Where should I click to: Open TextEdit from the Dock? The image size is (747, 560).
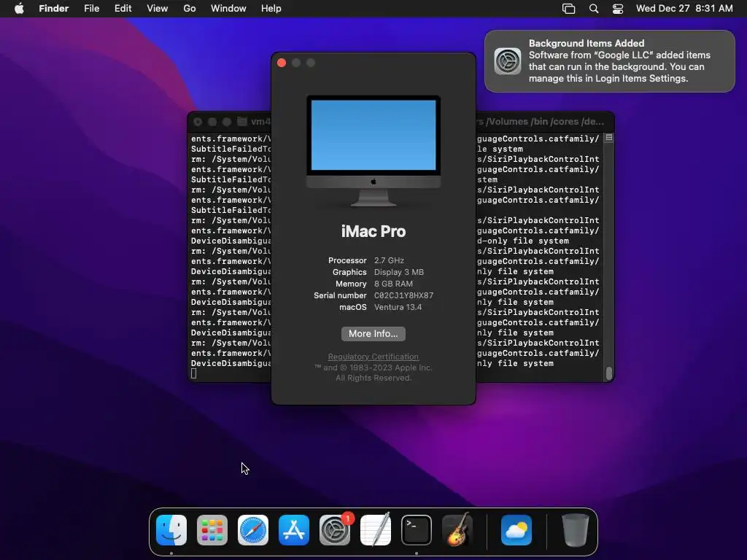pyautogui.click(x=376, y=530)
